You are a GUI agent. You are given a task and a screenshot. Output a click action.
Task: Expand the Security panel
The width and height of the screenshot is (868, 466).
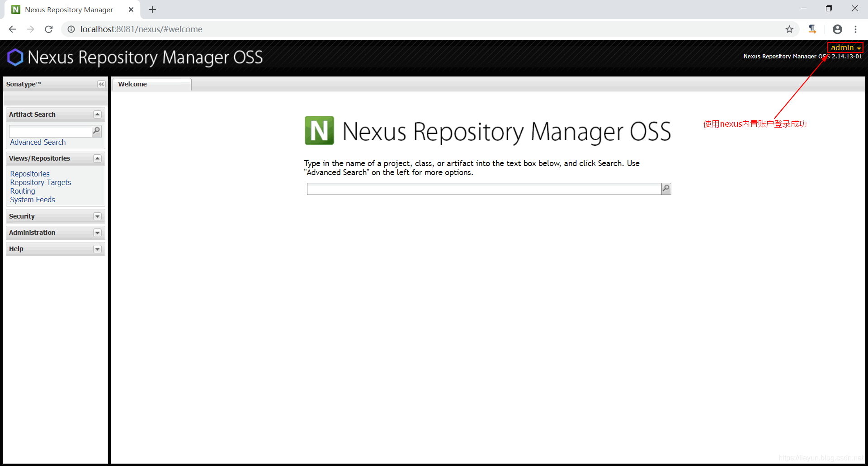tap(97, 216)
